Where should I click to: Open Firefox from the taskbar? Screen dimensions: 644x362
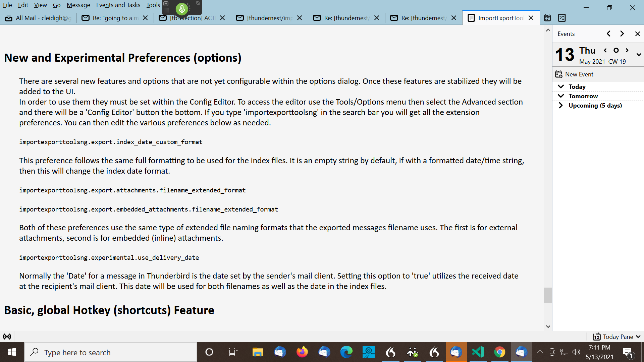coord(302,352)
